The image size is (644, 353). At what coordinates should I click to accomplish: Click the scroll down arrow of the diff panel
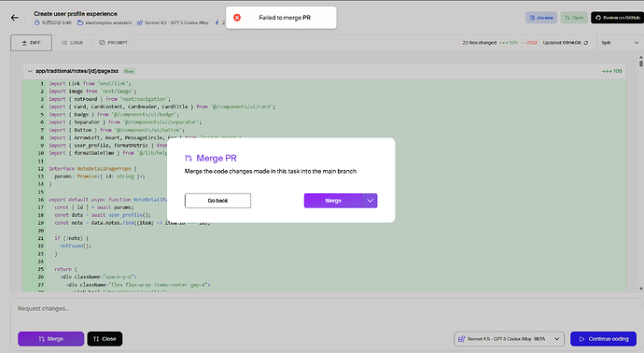click(640, 289)
